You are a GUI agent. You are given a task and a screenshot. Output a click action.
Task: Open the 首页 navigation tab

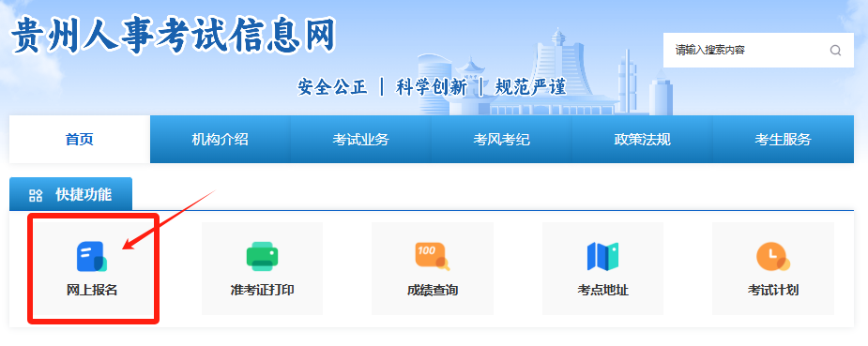pos(80,140)
